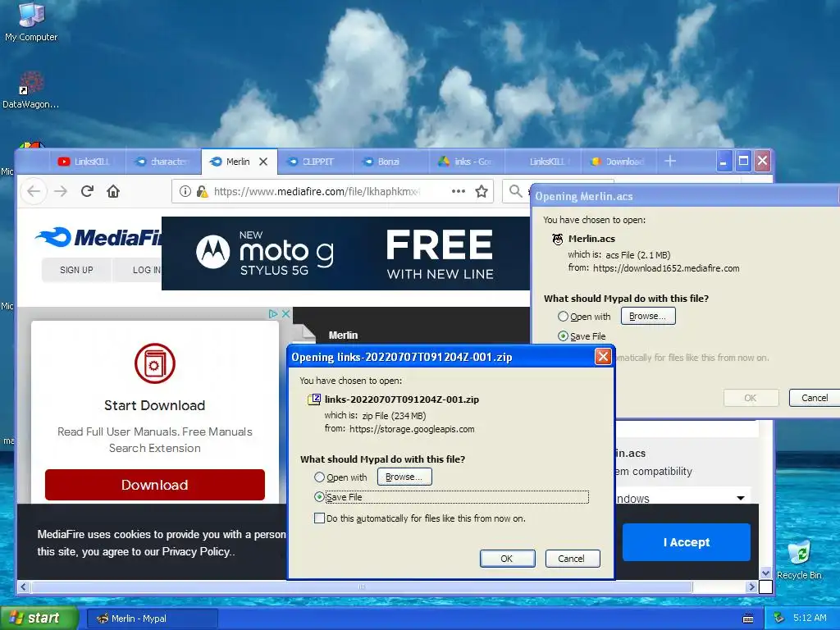
Task: Open page actions three-dot menu
Action: pyautogui.click(x=458, y=191)
